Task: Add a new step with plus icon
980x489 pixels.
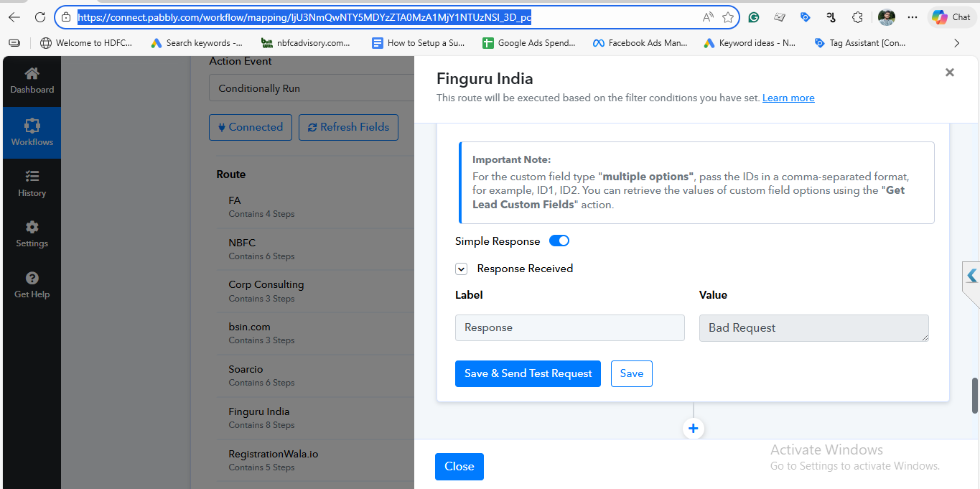Action: pyautogui.click(x=693, y=429)
